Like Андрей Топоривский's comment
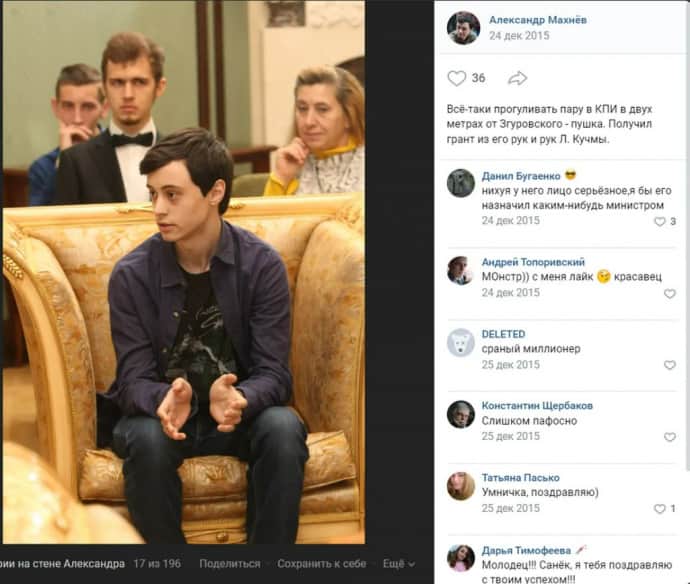This screenshot has width=690, height=584. (x=669, y=294)
